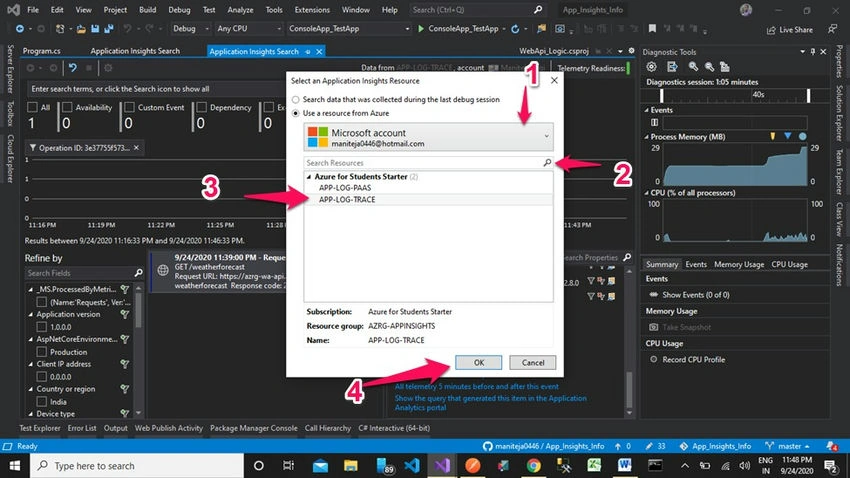Open the Any CPU platform dropdown
Screen dimensions: 850x478
[248, 29]
